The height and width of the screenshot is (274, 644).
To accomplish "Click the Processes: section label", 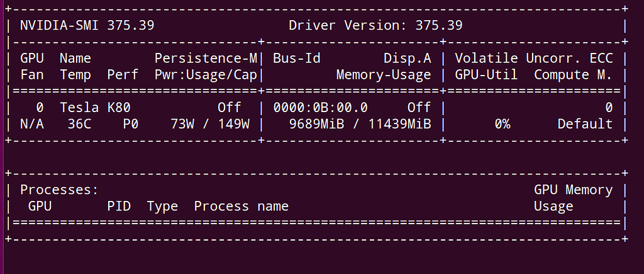I will pos(59,190).
